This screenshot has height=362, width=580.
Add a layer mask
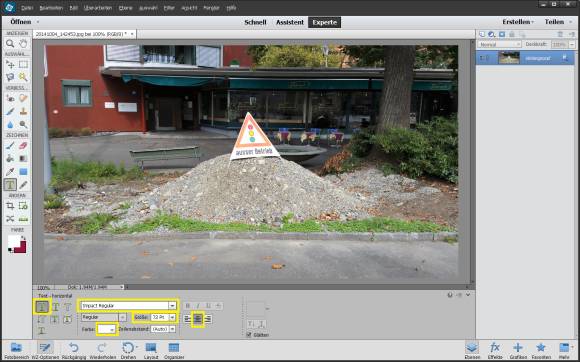coord(502,34)
